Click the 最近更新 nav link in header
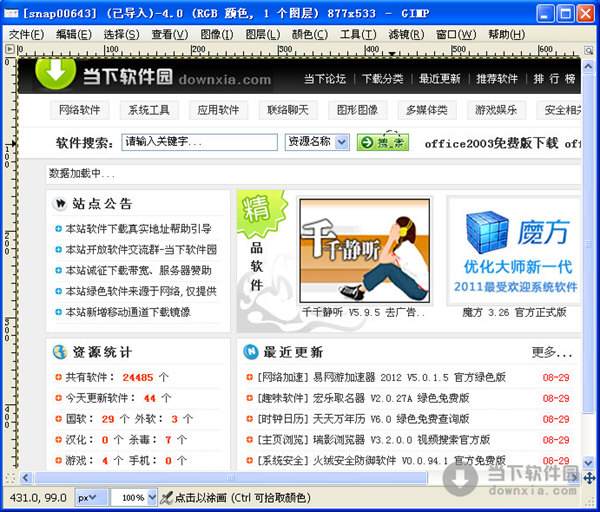This screenshot has width=600, height=512. point(440,79)
